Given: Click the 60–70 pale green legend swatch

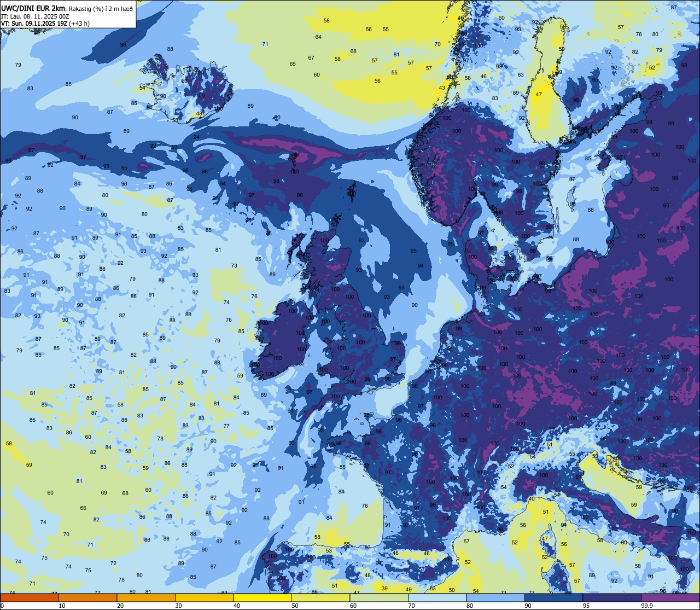Looking at the screenshot, I should click(379, 598).
